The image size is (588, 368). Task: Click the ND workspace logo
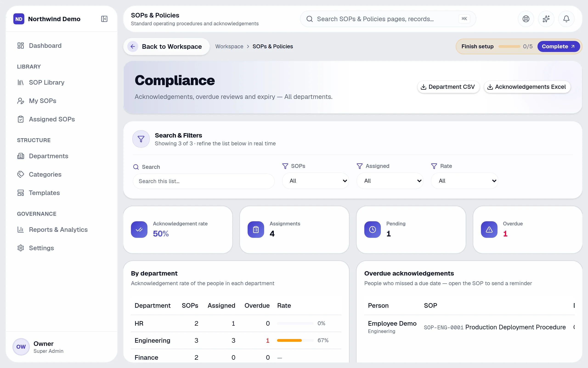[x=19, y=19]
